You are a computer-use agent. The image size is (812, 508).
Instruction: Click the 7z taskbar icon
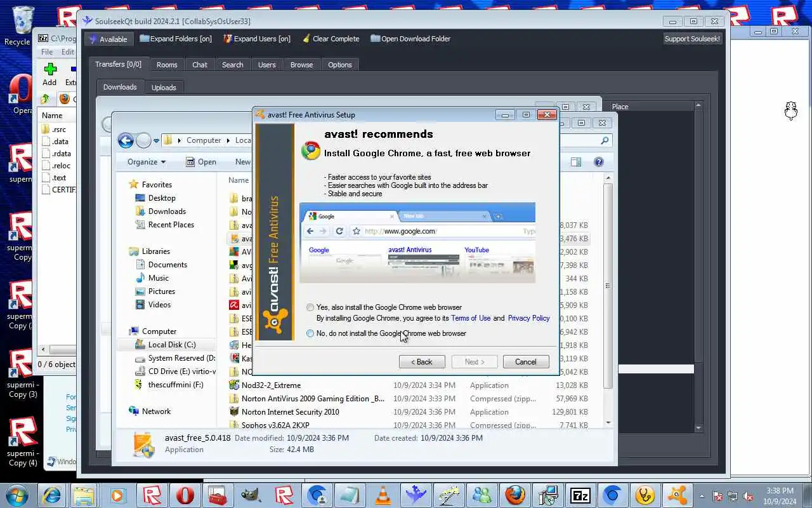click(580, 495)
